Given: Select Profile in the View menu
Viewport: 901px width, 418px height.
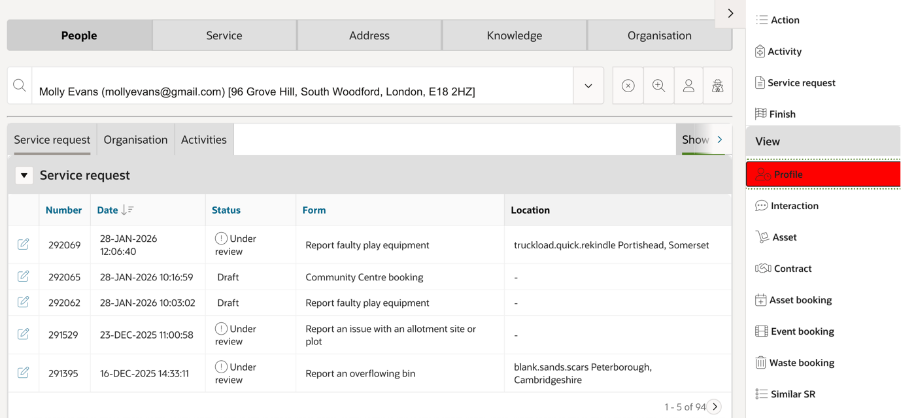Looking at the screenshot, I should click(x=822, y=174).
